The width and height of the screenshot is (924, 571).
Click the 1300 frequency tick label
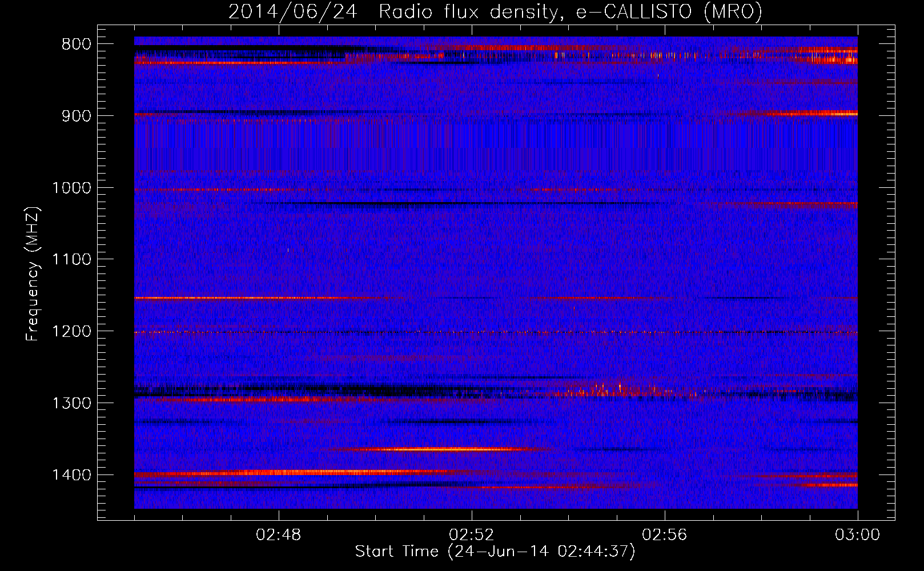point(71,404)
